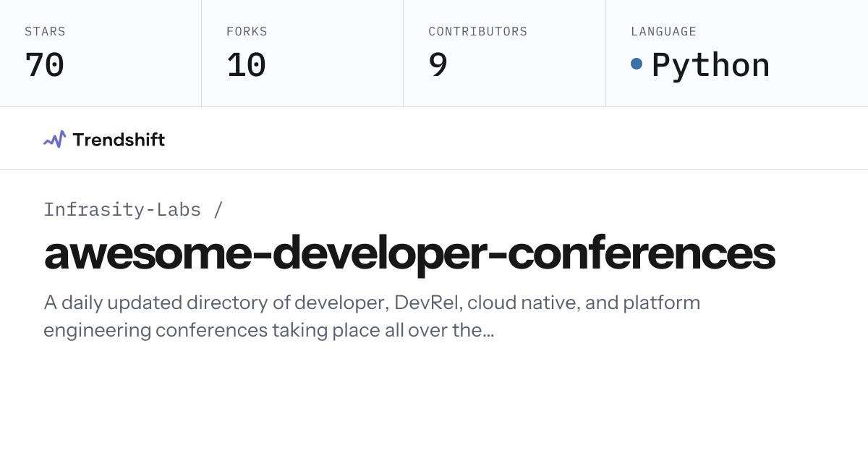Viewport: 868px width, 456px height.
Task: Select the STARS label
Action: click(45, 32)
